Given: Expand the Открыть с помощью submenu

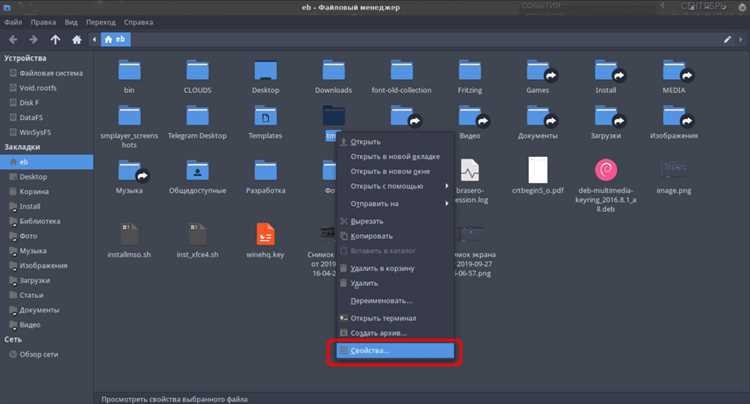Looking at the screenshot, I should click(395, 186).
